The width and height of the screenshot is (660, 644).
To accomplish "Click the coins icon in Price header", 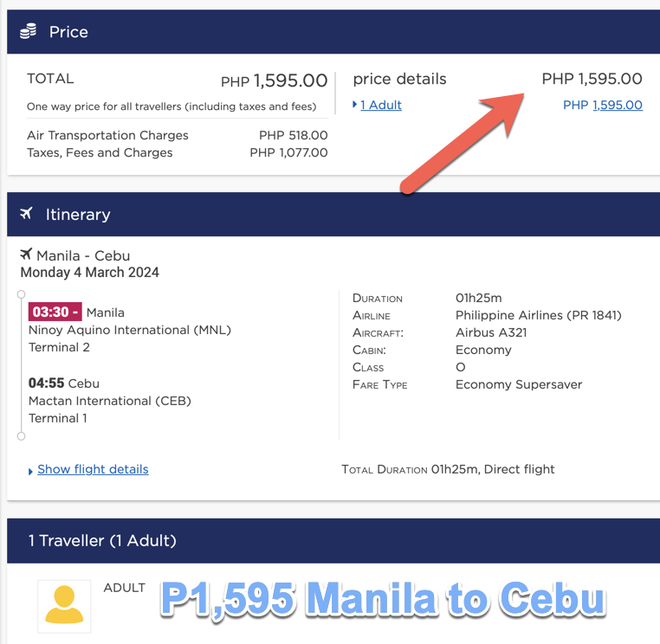I will 28,32.
